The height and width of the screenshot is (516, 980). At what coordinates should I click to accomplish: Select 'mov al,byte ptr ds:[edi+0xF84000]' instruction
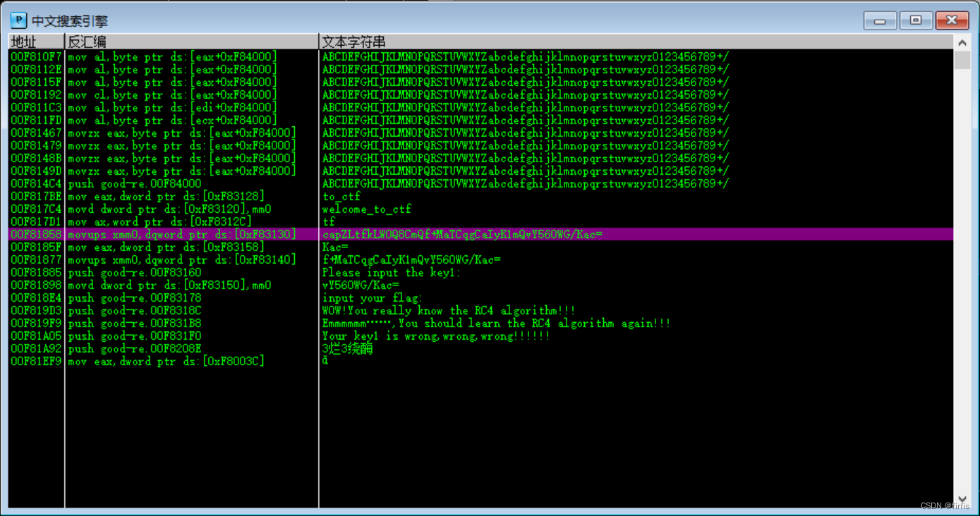[173, 107]
